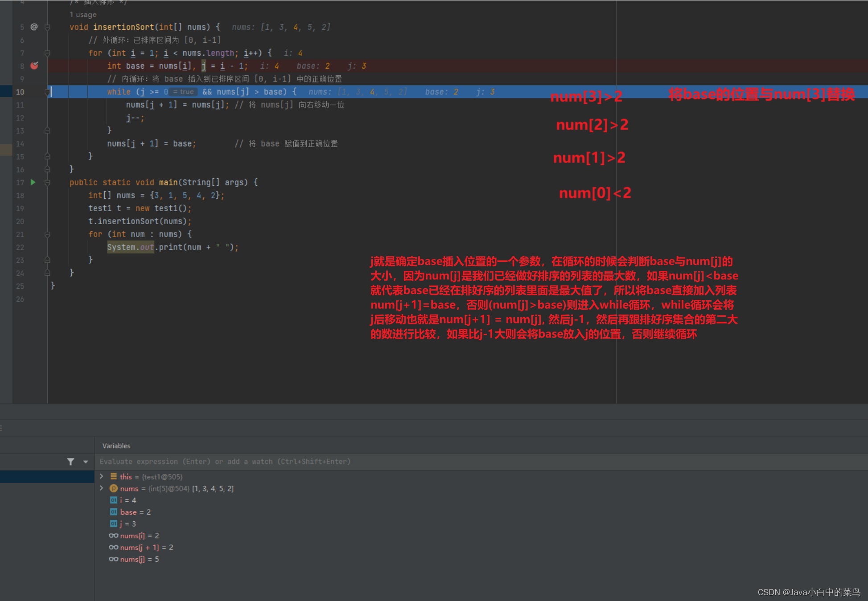Viewport: 868px width, 601px height.
Task: Click the @ gutter icon on line 5
Action: (x=34, y=27)
